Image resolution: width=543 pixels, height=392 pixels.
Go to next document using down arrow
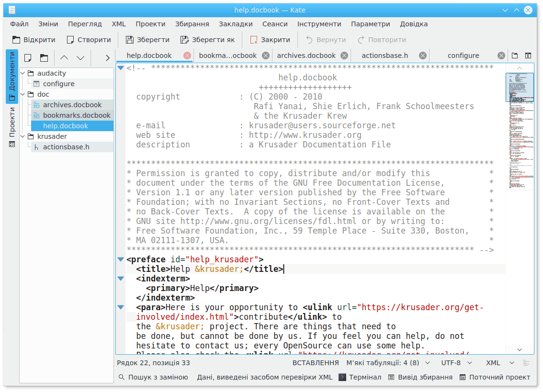(x=80, y=58)
